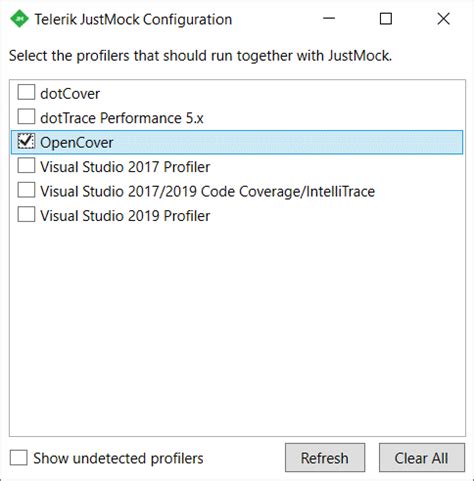Image resolution: width=474 pixels, height=481 pixels.
Task: Click the Show undetected profilers label text
Action: click(118, 458)
